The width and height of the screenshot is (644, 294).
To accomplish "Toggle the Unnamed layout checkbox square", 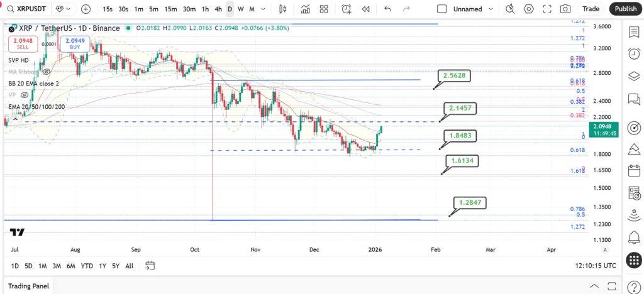I will (441, 9).
